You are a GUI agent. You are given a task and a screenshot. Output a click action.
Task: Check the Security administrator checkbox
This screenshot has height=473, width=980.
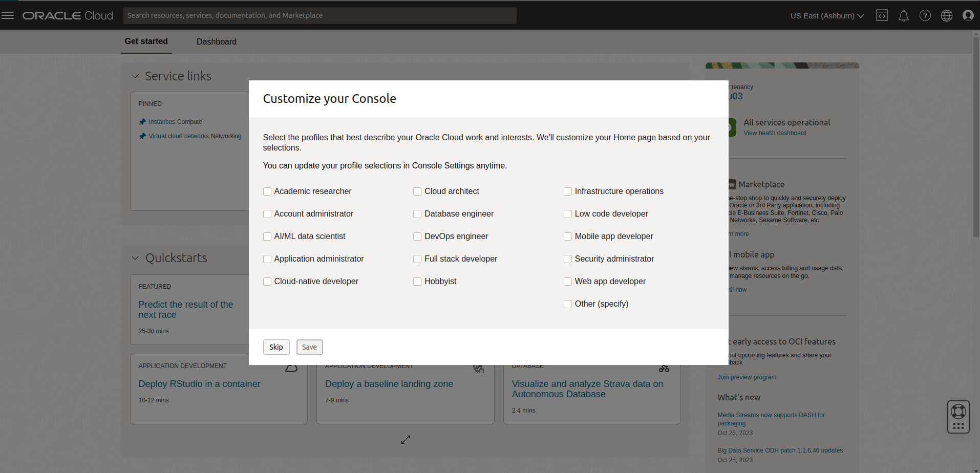tap(568, 259)
